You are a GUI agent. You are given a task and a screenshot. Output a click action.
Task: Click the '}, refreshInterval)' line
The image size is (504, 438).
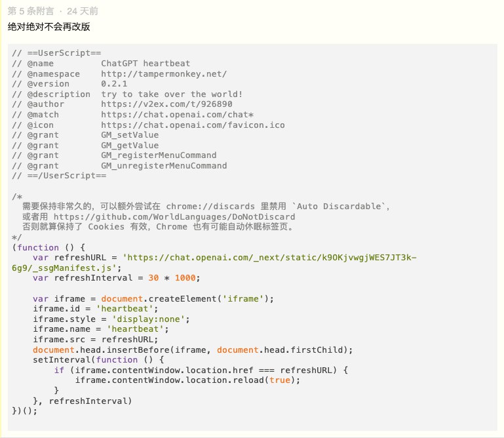83,401
